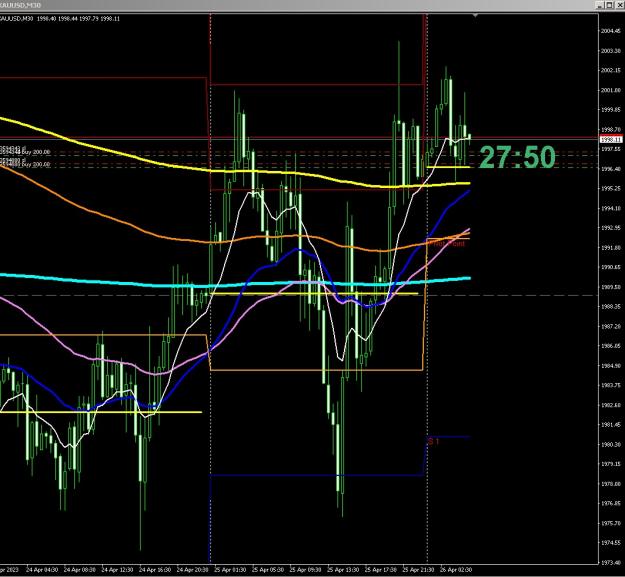The height and width of the screenshot is (577, 625).
Task: Click the chart shift triangle marker
Action: coord(475,16)
